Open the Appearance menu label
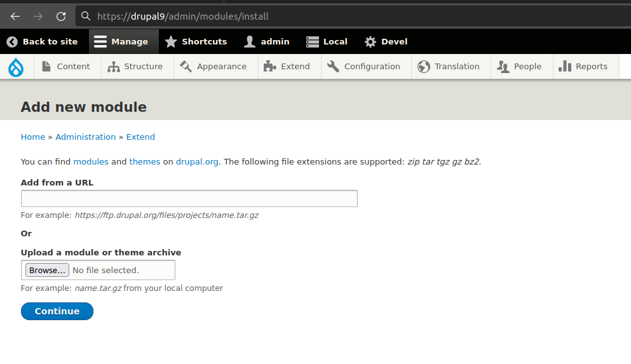Viewport: 631px width, 364px height. pyautogui.click(x=222, y=67)
